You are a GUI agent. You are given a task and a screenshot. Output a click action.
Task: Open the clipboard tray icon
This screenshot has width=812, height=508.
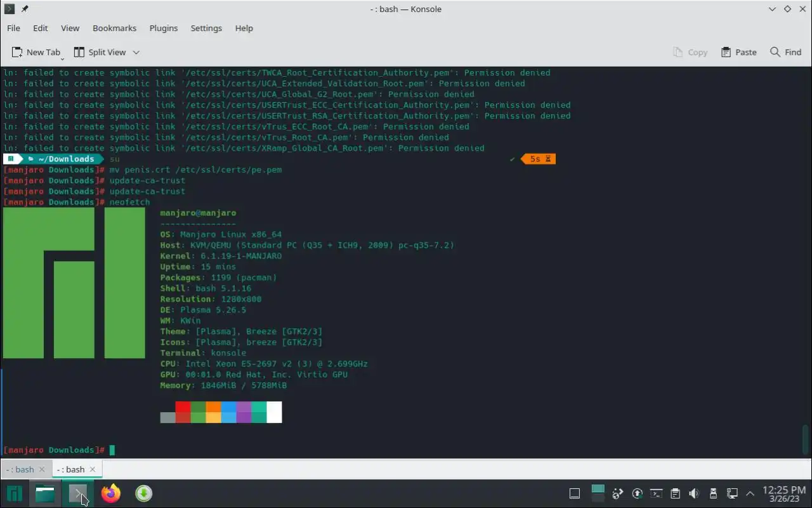coord(675,493)
